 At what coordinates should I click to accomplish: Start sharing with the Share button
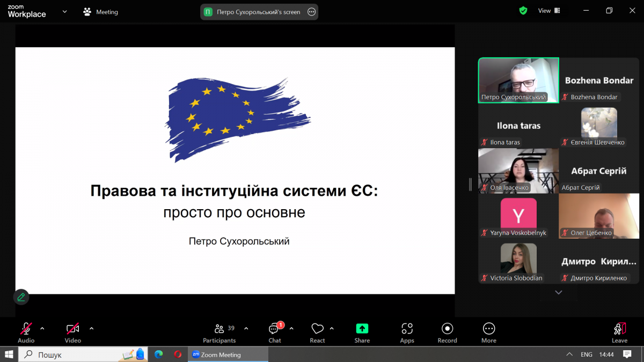pos(362,332)
